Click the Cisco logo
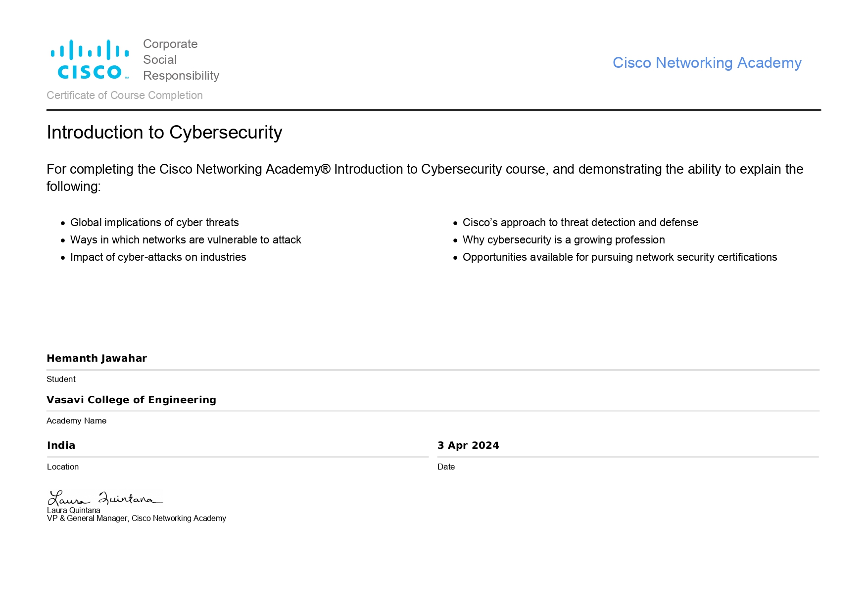 [x=90, y=59]
